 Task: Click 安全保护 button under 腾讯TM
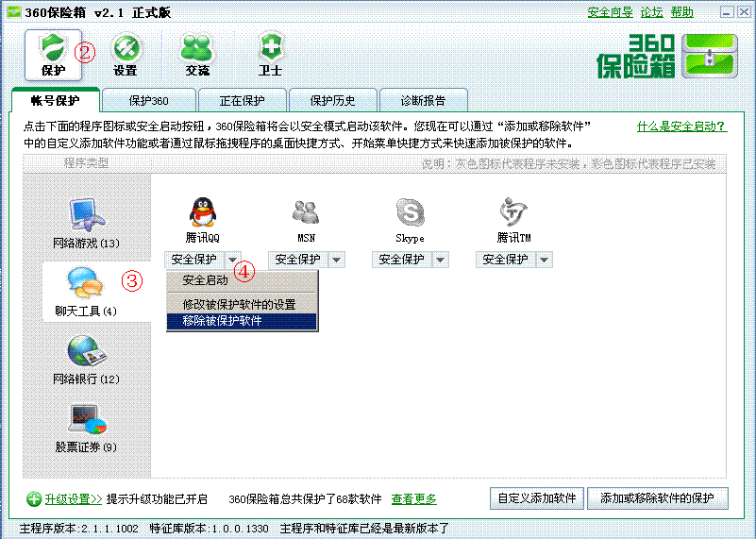point(505,260)
